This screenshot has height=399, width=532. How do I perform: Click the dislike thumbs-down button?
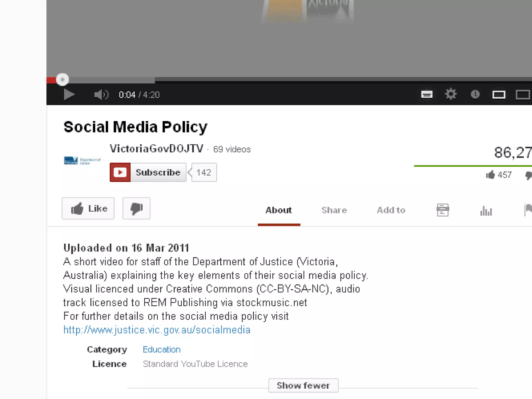(136, 209)
